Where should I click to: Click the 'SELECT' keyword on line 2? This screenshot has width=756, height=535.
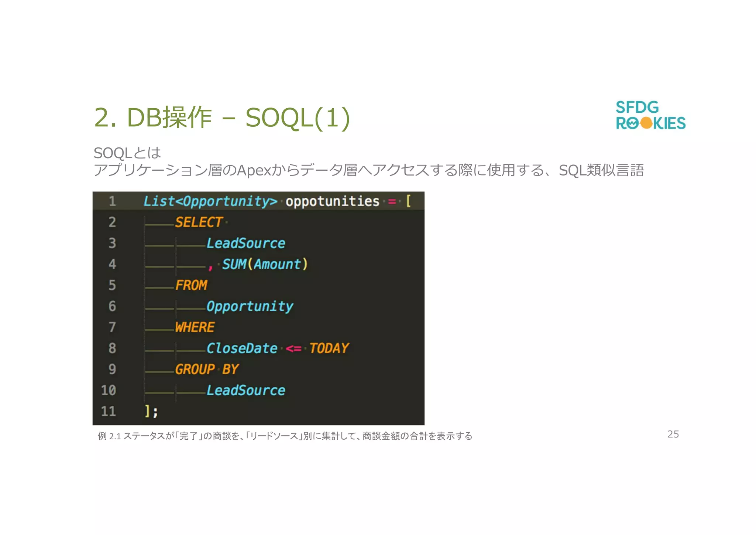199,222
